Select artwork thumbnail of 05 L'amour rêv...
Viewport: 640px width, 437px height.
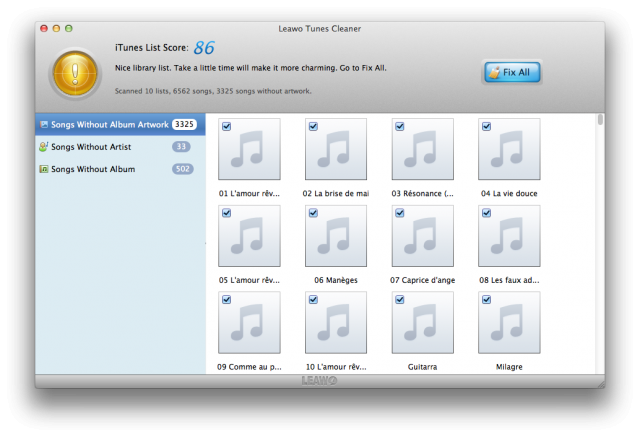pyautogui.click(x=249, y=236)
